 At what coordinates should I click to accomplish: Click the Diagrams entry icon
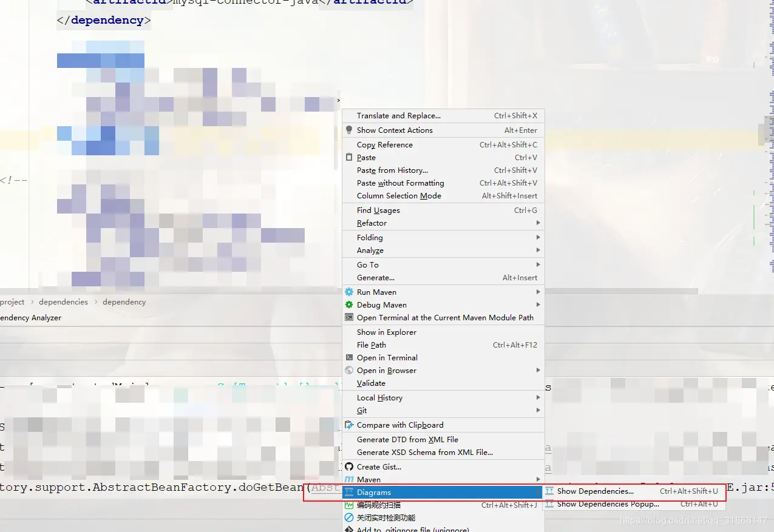point(349,492)
